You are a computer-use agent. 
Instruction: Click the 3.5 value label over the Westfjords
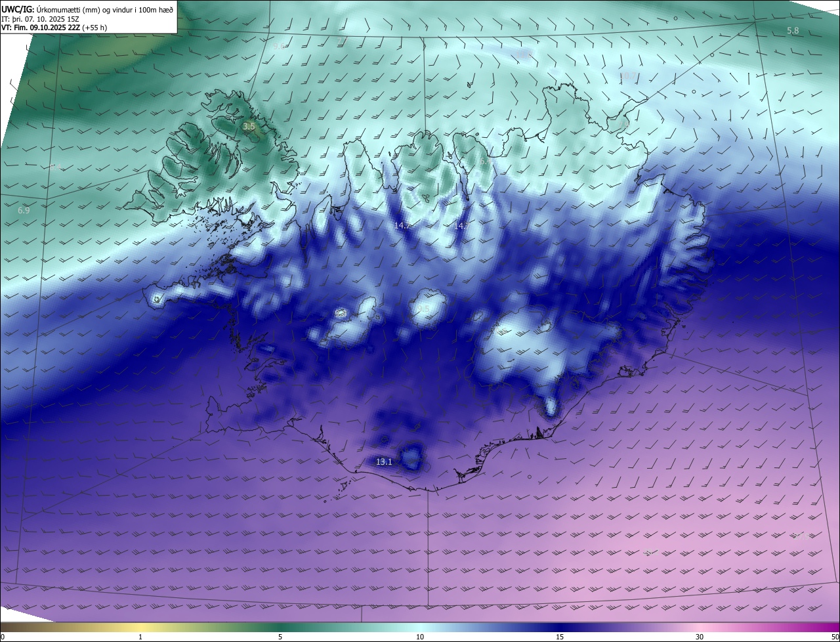point(249,126)
